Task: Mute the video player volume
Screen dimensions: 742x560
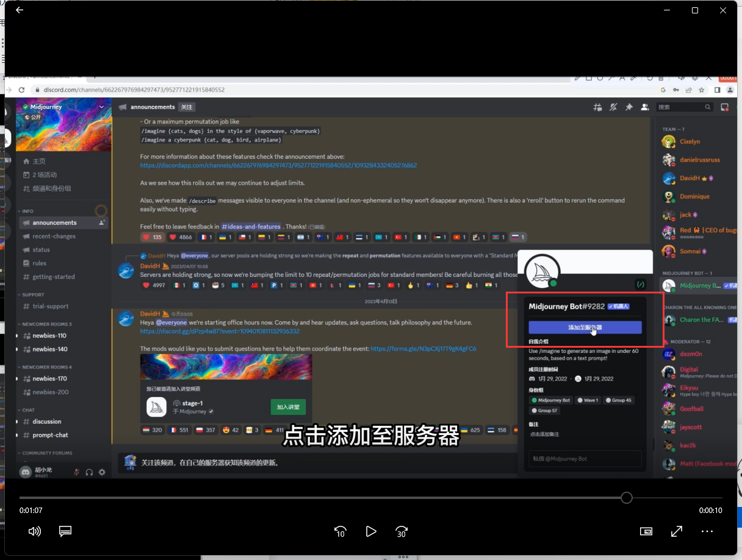Action: [x=35, y=531]
